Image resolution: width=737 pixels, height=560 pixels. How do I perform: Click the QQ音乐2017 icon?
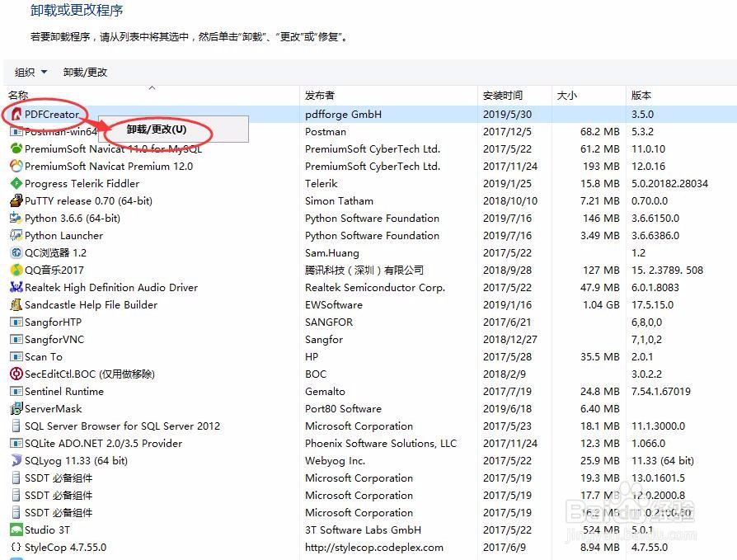pyautogui.click(x=16, y=270)
